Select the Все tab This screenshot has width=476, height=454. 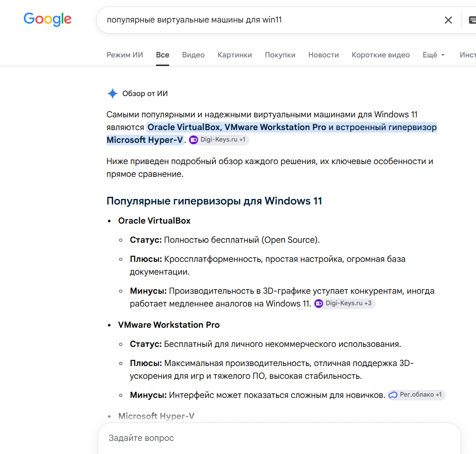click(162, 55)
